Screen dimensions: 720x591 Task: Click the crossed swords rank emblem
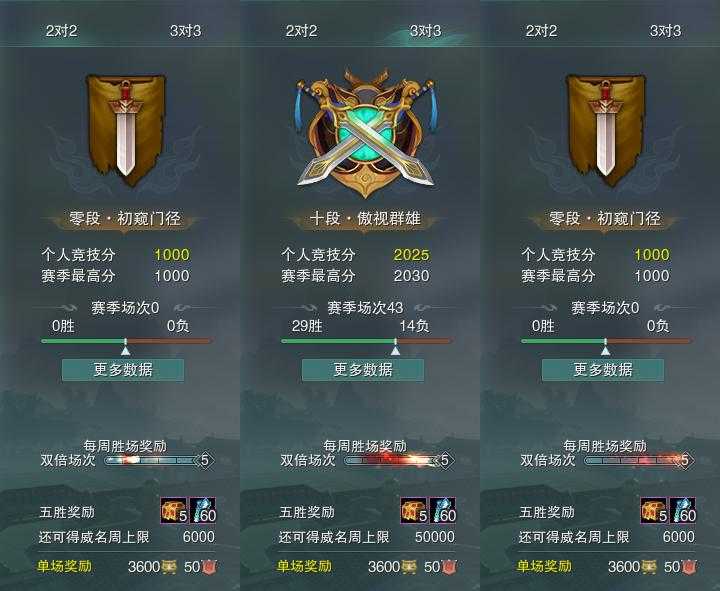click(365, 133)
